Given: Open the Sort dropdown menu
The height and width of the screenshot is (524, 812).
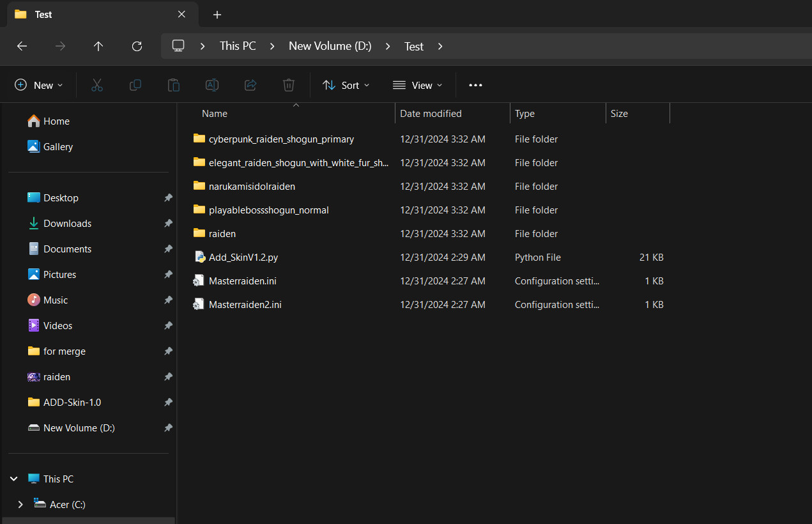Looking at the screenshot, I should coord(346,84).
